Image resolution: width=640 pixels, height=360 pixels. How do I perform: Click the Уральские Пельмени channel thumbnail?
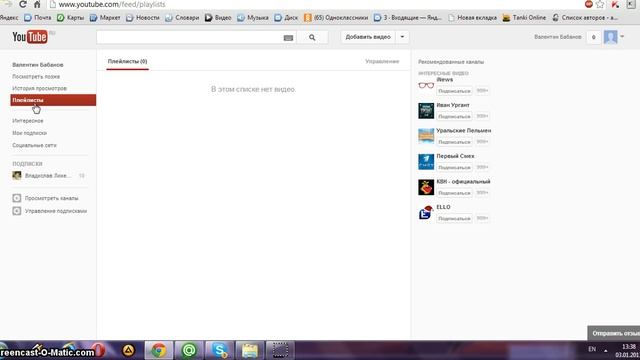pos(426,136)
